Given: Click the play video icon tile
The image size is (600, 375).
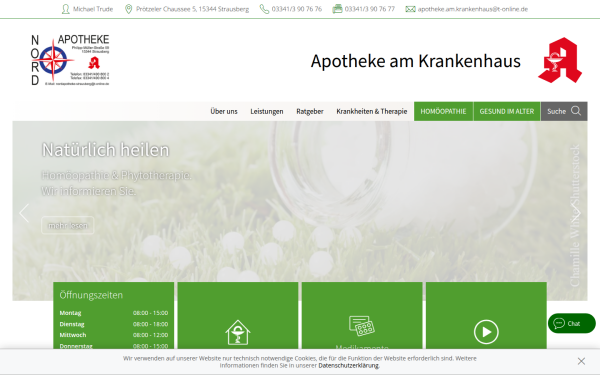Looking at the screenshot, I should 486,332.
